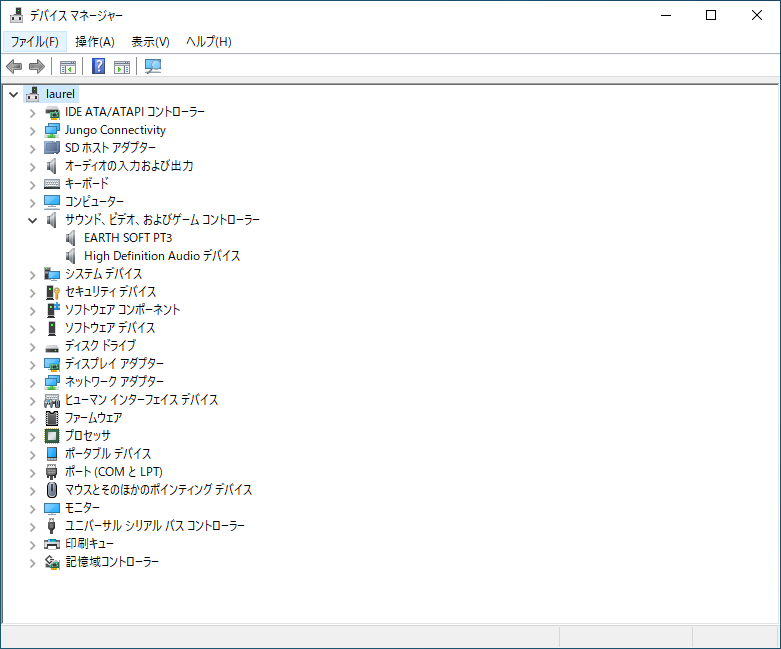Click the blue question mark Help icon
The height and width of the screenshot is (649, 781).
99,66
